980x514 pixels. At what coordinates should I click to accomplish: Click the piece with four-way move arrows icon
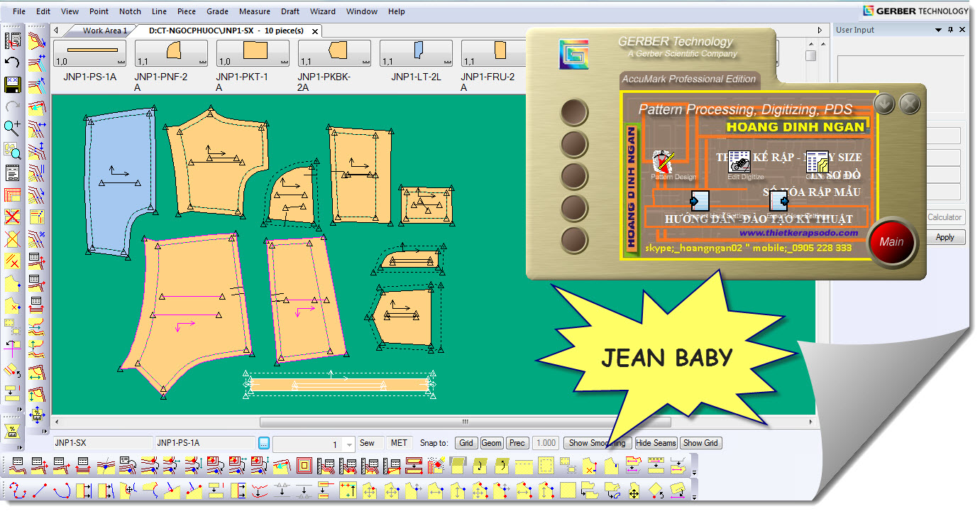[x=634, y=490]
